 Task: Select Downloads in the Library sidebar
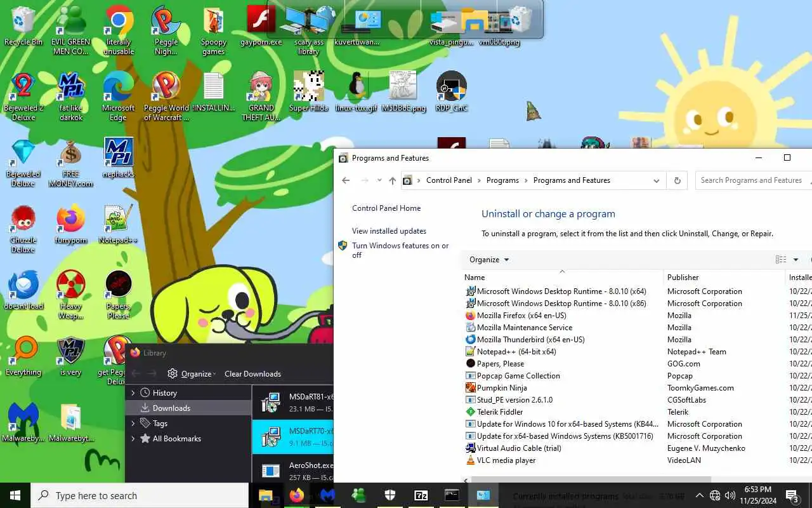[x=188, y=408]
